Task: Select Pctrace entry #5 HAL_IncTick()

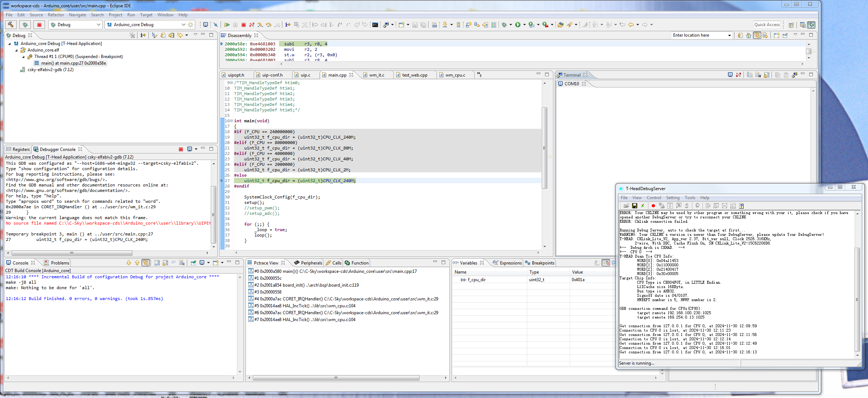Action: (302, 306)
